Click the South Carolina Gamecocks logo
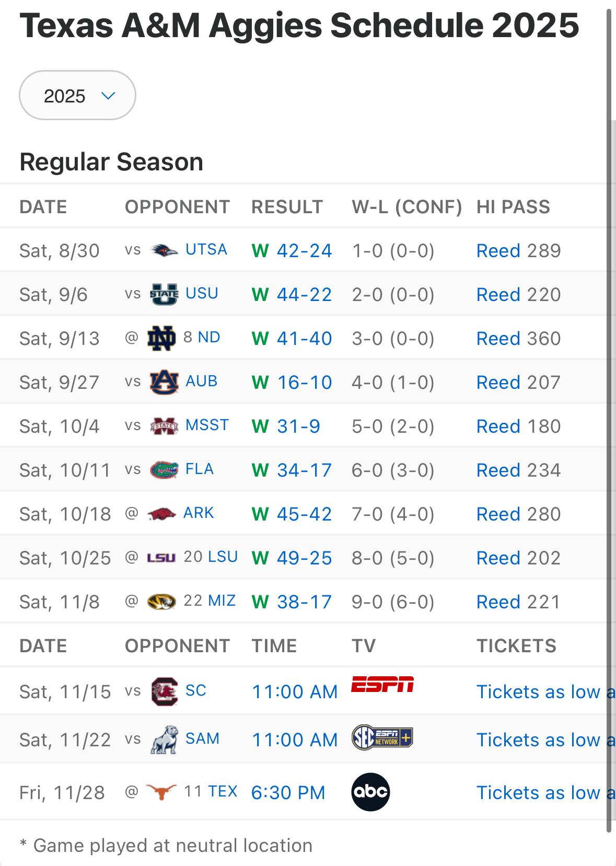 pos(164,691)
